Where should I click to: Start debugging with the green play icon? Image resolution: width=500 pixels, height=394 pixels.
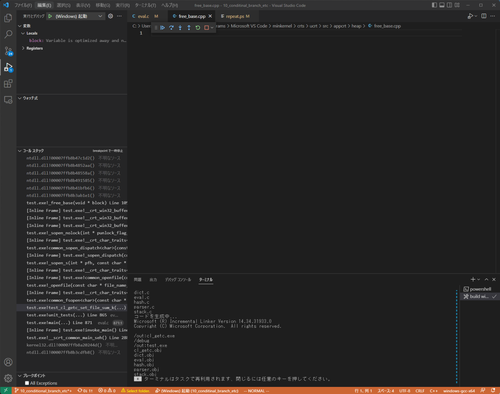pyautogui.click(x=50, y=16)
